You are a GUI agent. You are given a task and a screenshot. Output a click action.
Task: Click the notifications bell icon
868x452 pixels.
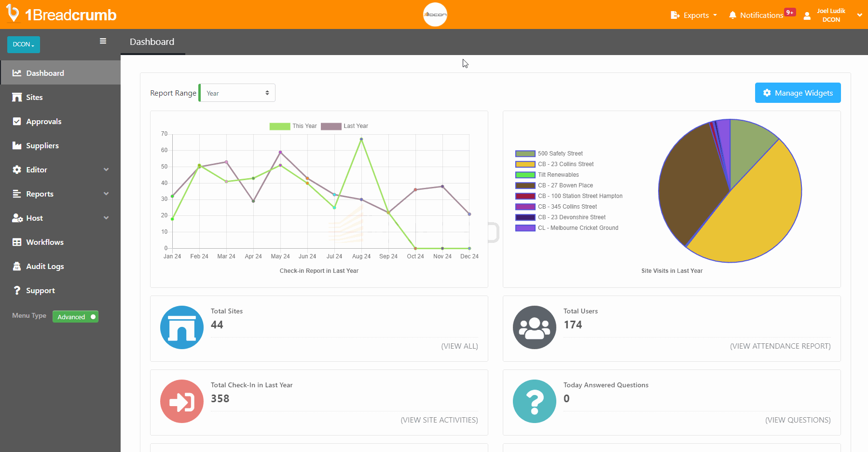732,15
